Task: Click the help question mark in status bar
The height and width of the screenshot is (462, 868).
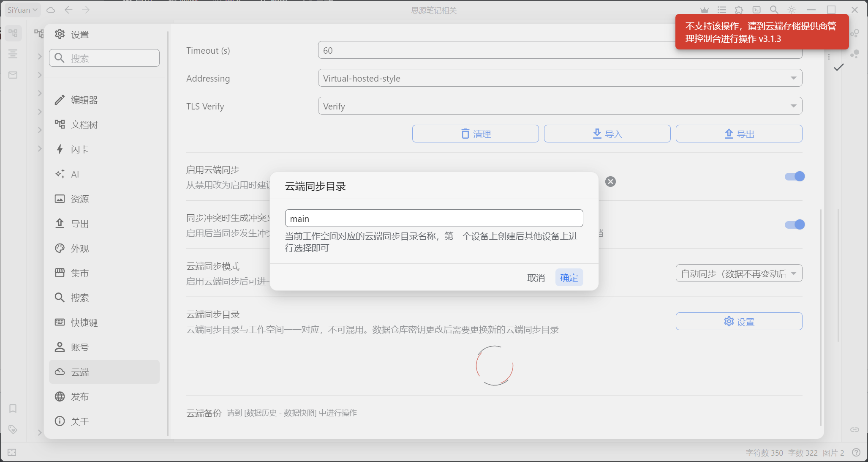Action: click(x=856, y=453)
